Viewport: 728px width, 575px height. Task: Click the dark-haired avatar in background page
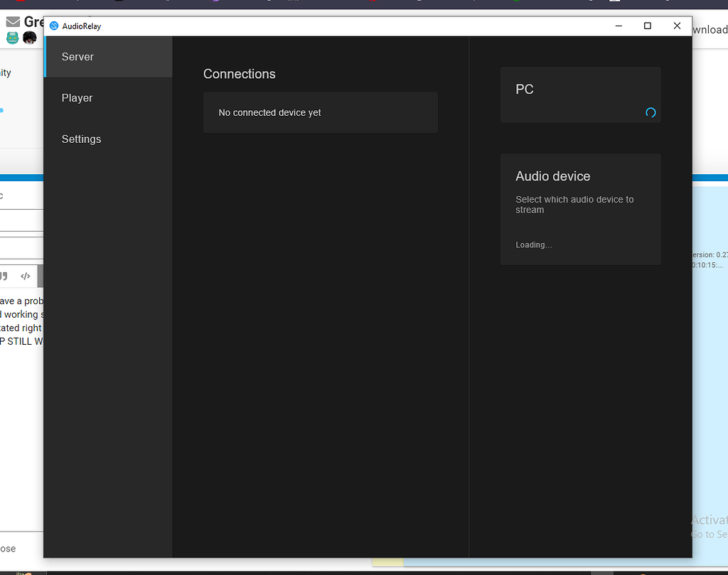[30, 38]
